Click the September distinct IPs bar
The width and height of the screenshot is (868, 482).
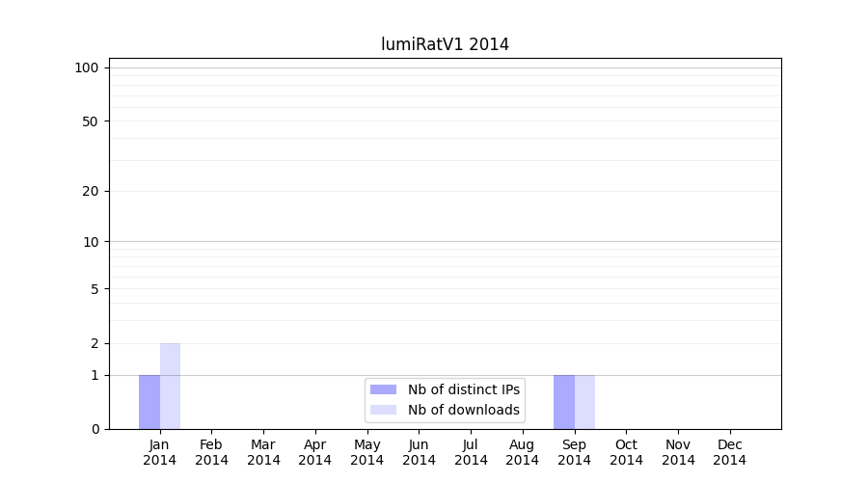[564, 402]
